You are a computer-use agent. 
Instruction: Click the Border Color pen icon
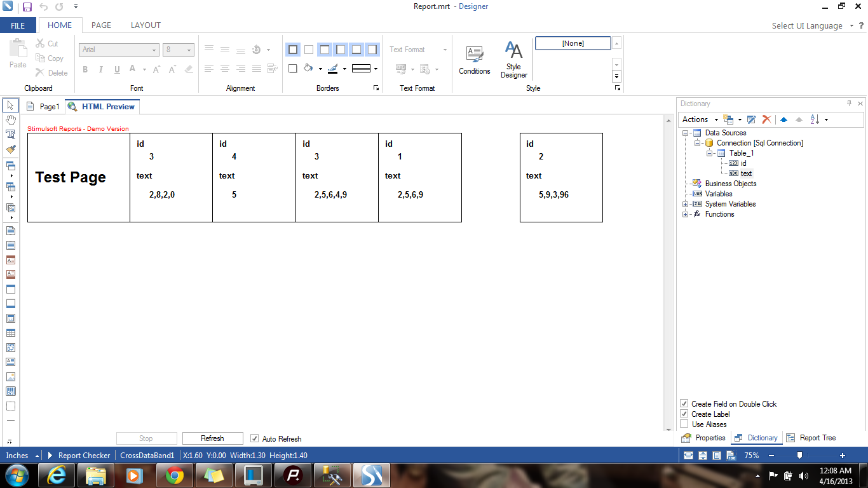coord(333,68)
